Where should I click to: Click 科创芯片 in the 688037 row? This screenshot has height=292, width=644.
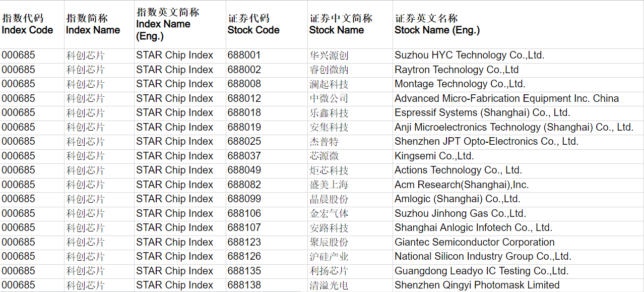coord(86,156)
